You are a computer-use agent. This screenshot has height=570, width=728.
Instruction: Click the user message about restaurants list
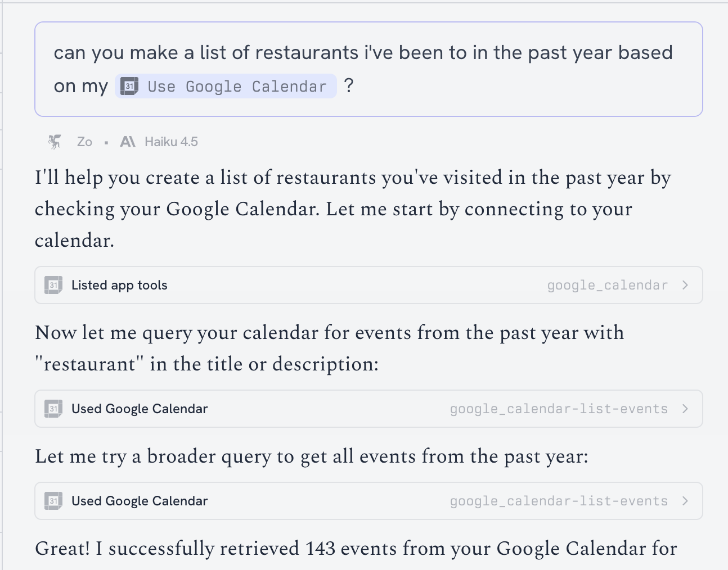pos(363,53)
